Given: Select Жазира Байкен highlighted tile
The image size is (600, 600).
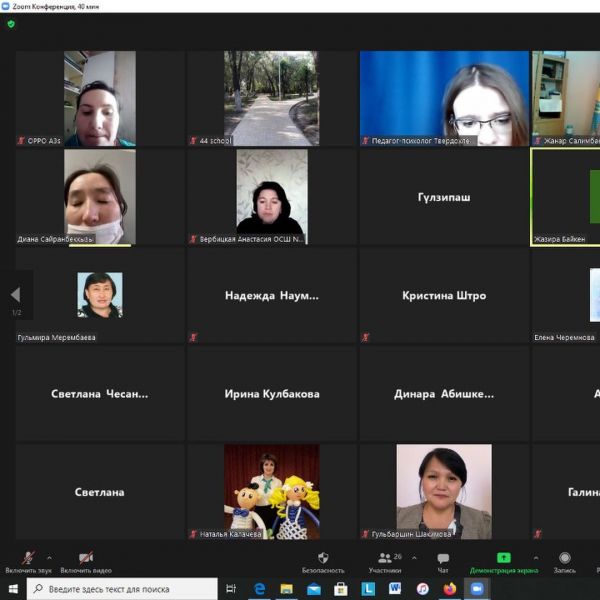Looking at the screenshot, I should (566, 197).
